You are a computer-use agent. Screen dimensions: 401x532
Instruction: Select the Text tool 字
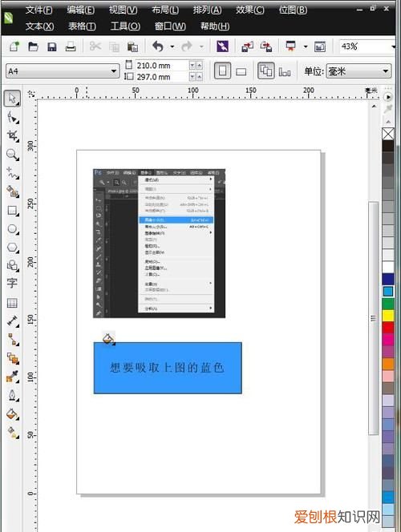click(12, 283)
